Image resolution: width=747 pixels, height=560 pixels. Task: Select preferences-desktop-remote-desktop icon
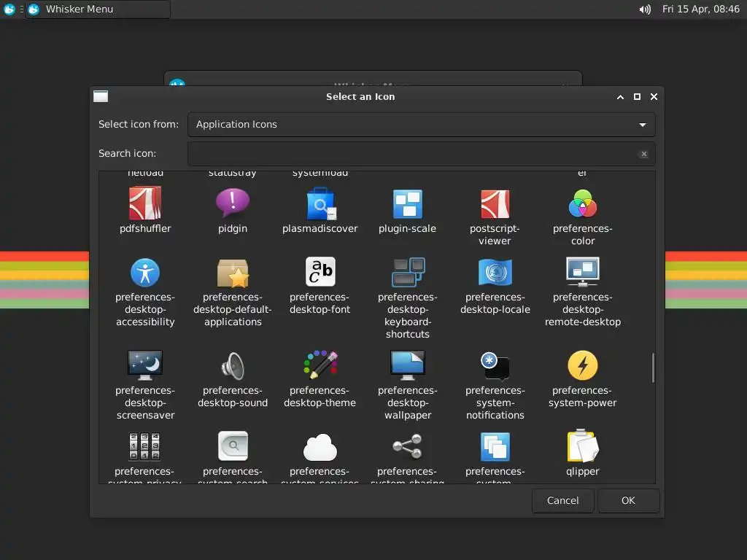[x=583, y=271]
